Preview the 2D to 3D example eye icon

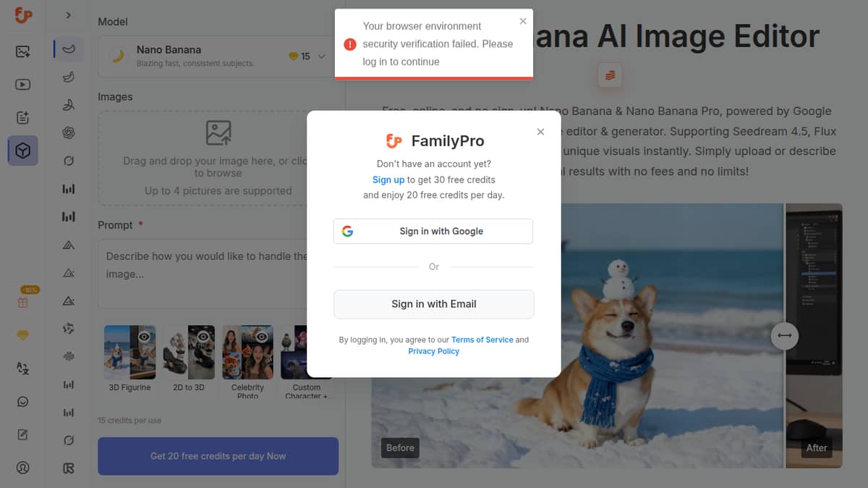click(x=203, y=337)
